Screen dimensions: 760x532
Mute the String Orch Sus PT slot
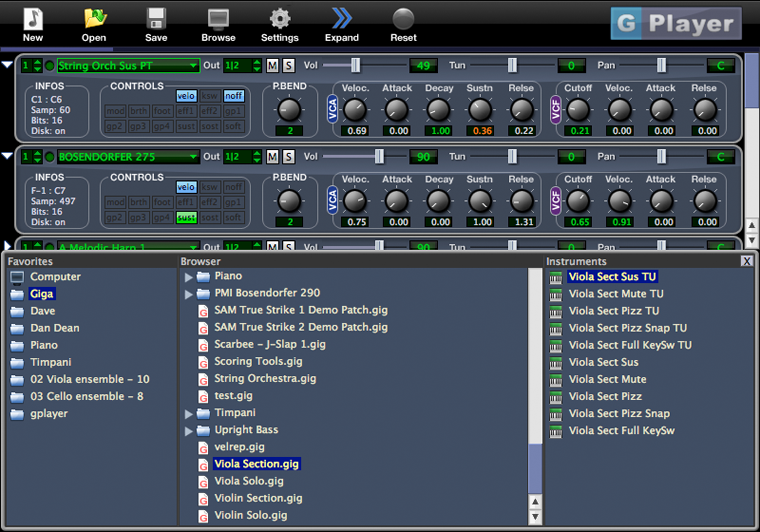[x=272, y=66]
